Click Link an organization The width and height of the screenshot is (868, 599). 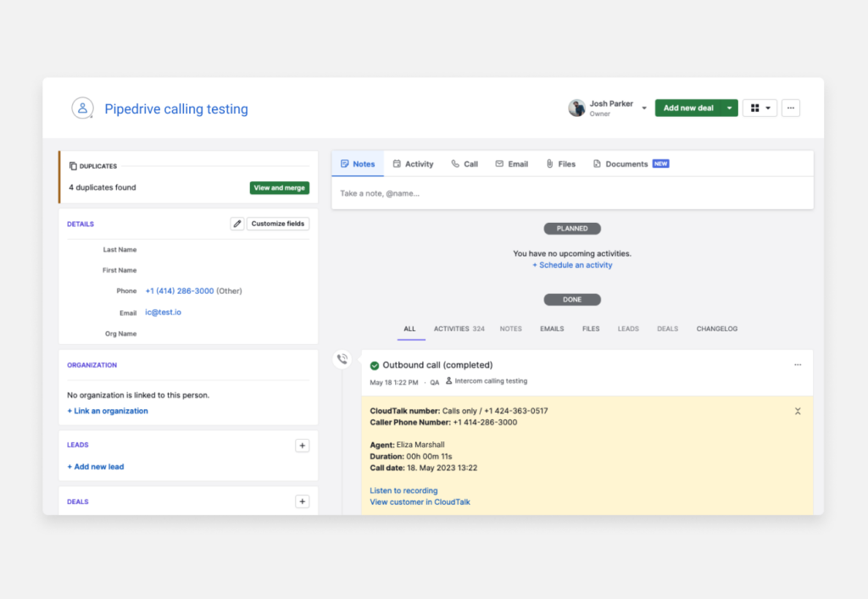click(108, 411)
